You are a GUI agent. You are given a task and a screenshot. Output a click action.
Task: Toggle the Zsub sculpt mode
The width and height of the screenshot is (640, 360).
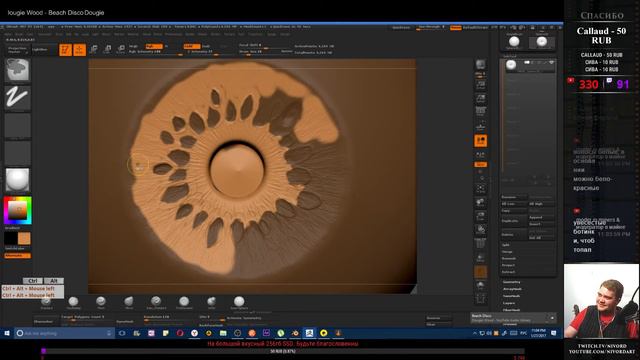207,46
